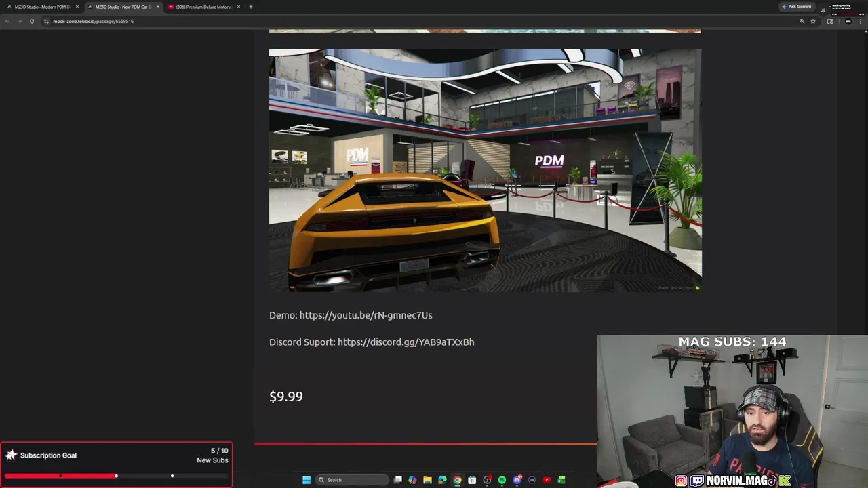Open the YouTube demo link

(366, 315)
